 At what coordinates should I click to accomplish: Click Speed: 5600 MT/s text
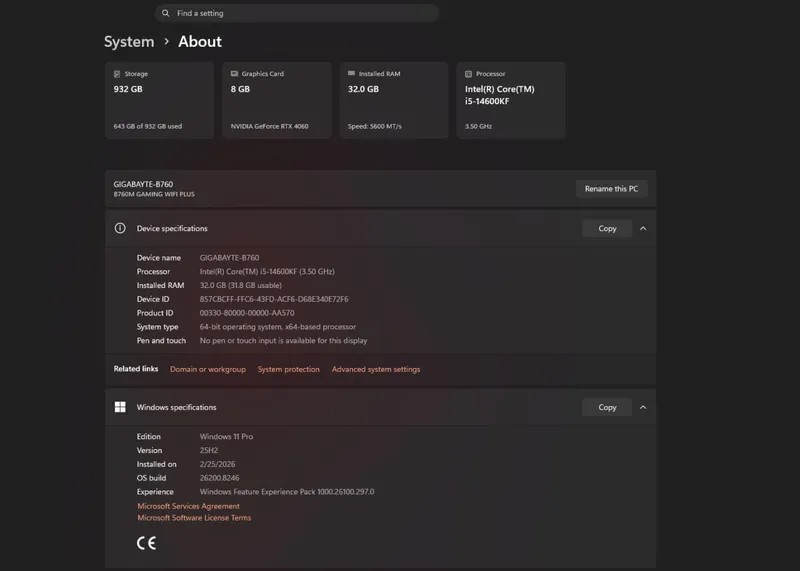[375, 127]
